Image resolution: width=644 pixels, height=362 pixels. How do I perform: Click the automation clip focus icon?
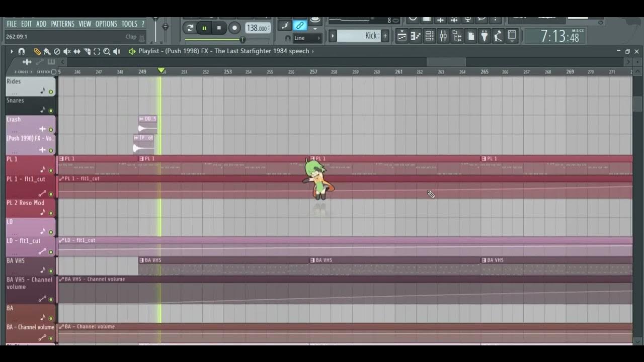click(x=40, y=62)
